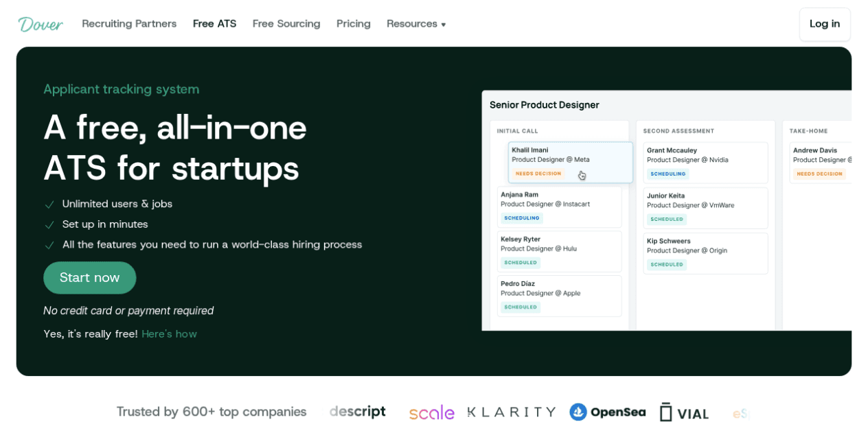This screenshot has width=868, height=435.
Task: Expand the Resources dropdown menu
Action: point(416,24)
